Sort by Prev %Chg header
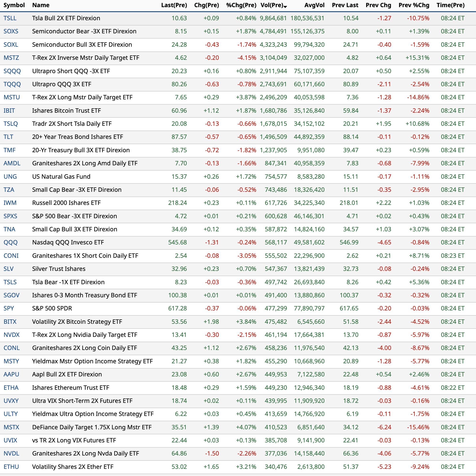The image size is (476, 476). click(x=414, y=5)
